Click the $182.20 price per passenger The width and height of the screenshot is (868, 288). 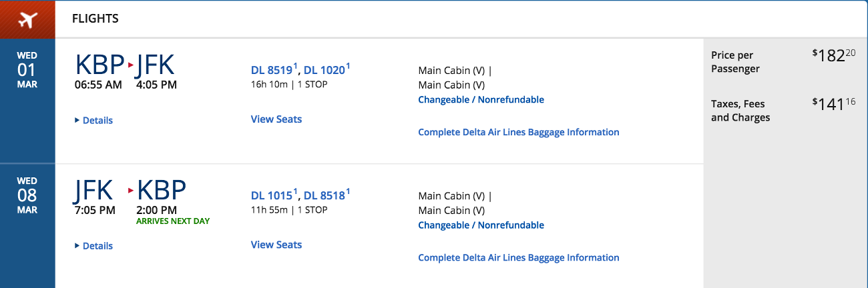(834, 55)
